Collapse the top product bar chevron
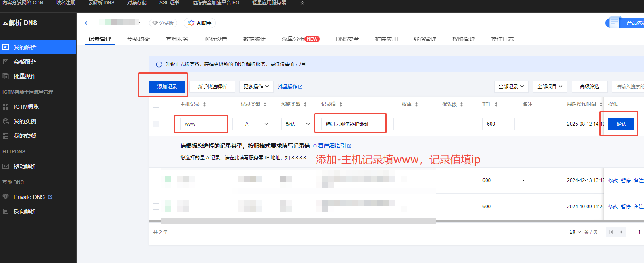Image resolution: width=644 pixels, height=263 pixels. 302,3
